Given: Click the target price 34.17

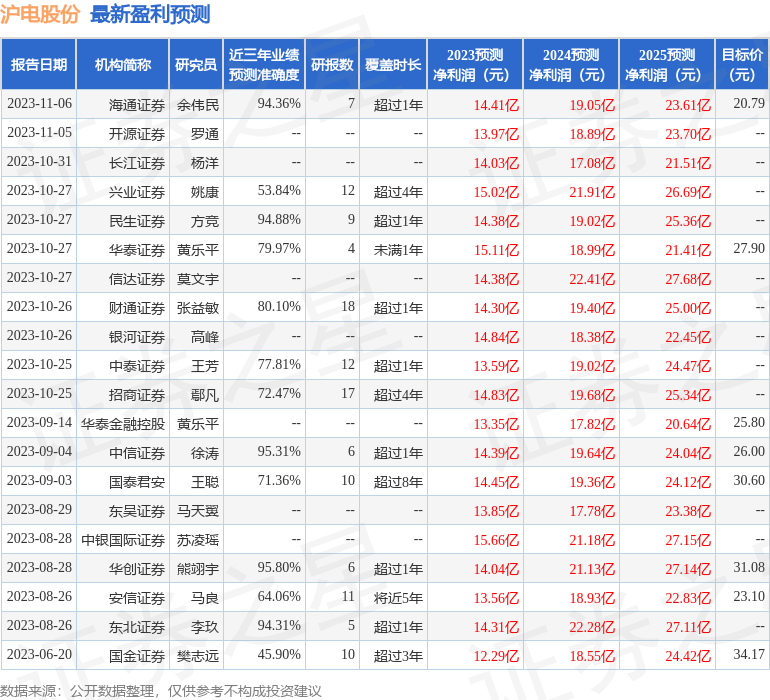Looking at the screenshot, I should (x=749, y=654).
